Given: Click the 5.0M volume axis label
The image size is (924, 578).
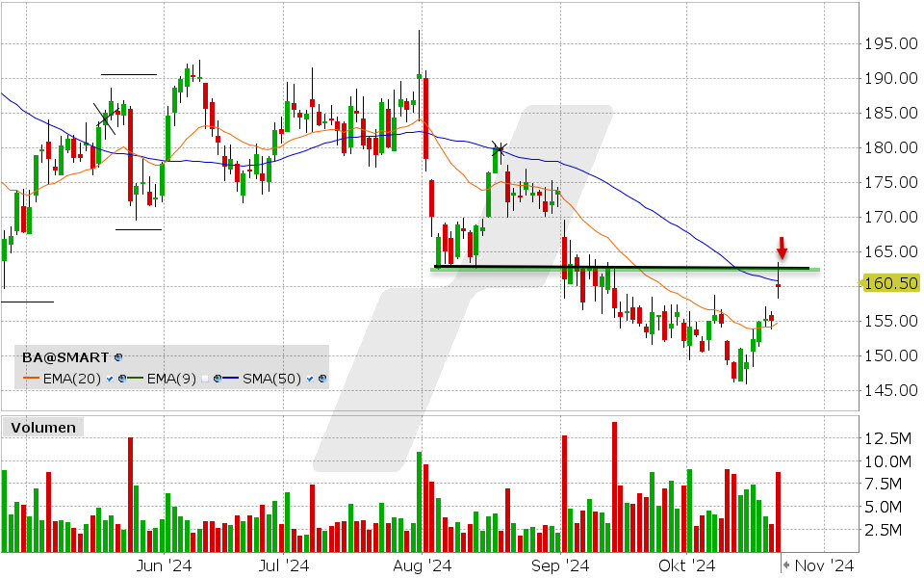Looking at the screenshot, I should point(883,508).
